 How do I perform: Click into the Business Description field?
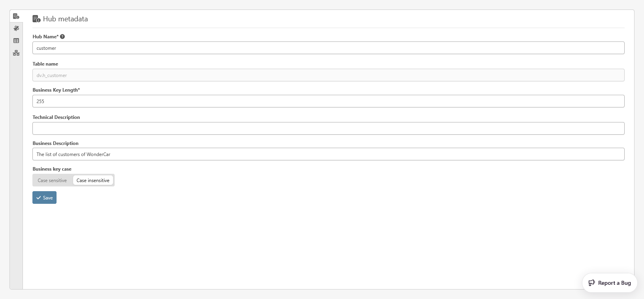click(x=328, y=154)
